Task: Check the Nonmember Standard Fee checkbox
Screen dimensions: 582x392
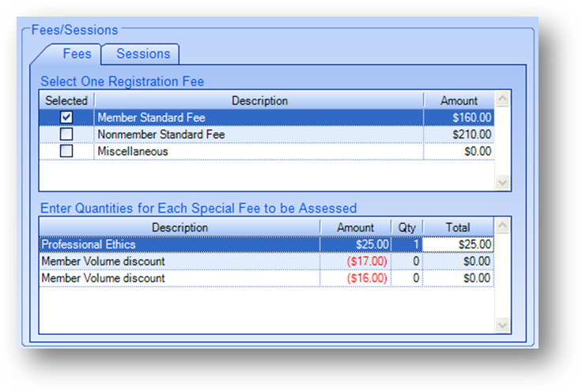Action: [x=66, y=134]
